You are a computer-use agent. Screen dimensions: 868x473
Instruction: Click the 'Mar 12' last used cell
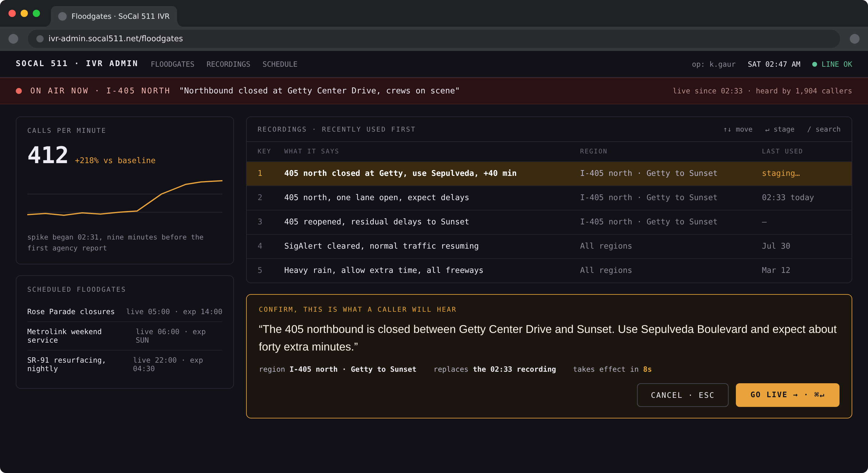[x=776, y=270]
